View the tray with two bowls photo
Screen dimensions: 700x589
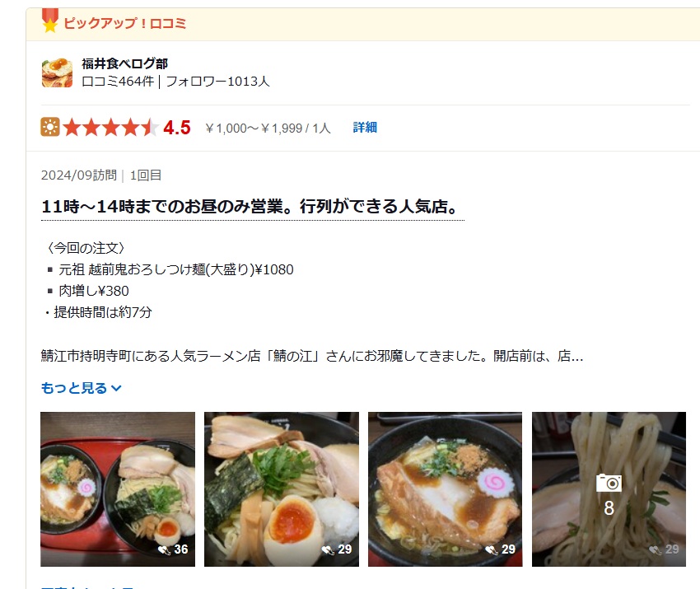pos(118,489)
